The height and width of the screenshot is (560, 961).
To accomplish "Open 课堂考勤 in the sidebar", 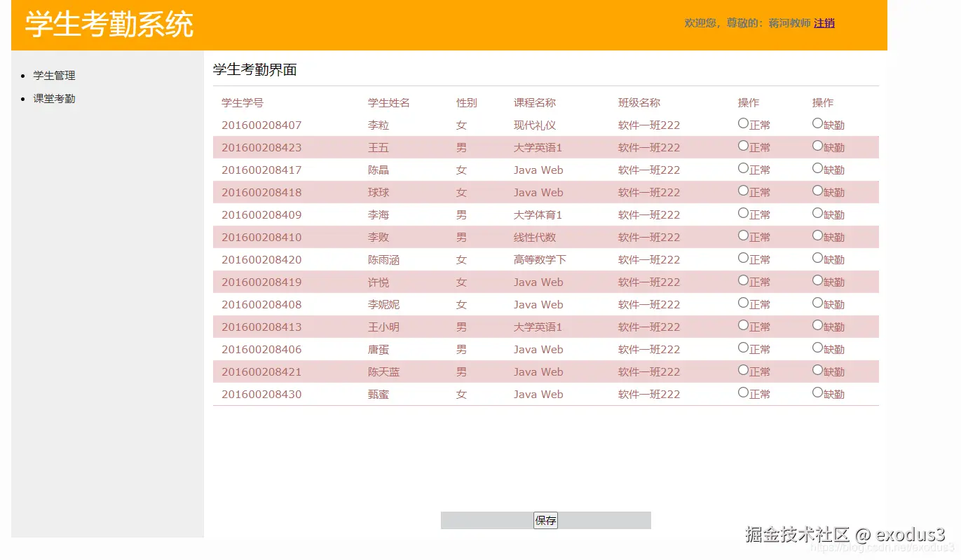I will 54,99.
